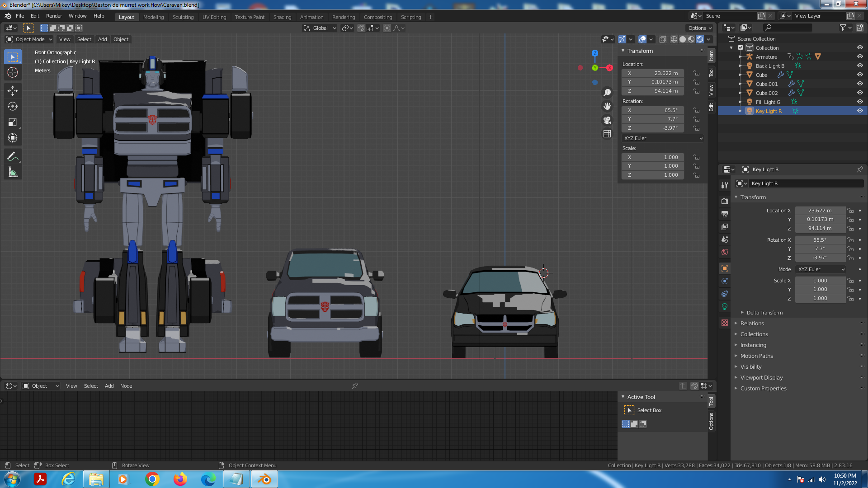Adjust the Scale Z value in Properties
Image resolution: width=868 pixels, height=488 pixels.
[x=820, y=299]
